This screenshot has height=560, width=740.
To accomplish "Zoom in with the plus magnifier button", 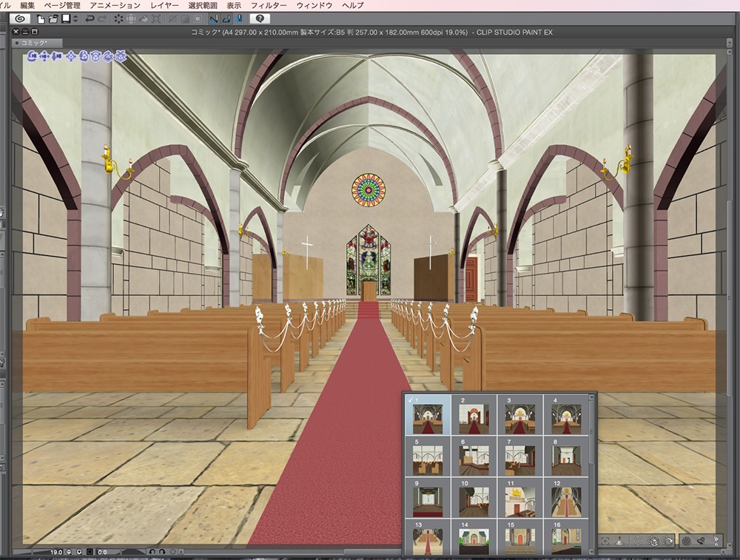I will pyautogui.click(x=79, y=552).
